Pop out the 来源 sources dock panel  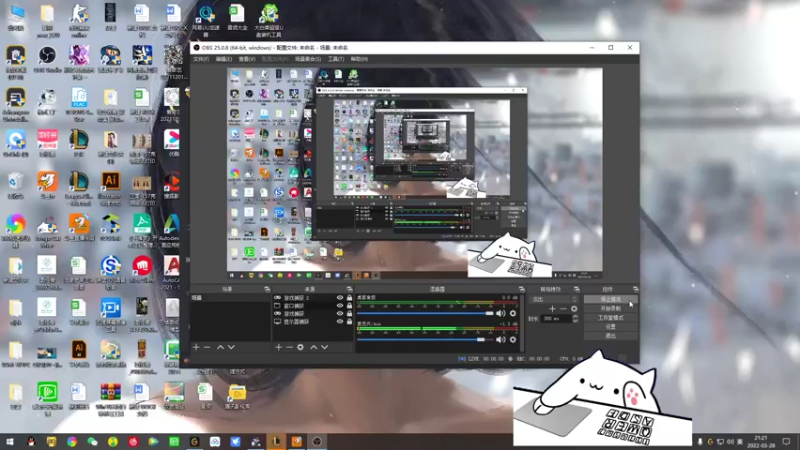tap(349, 289)
